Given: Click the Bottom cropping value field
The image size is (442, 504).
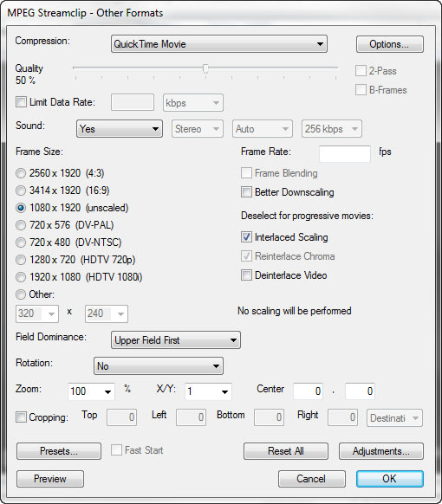Looking at the screenshot, I should coord(269,417).
